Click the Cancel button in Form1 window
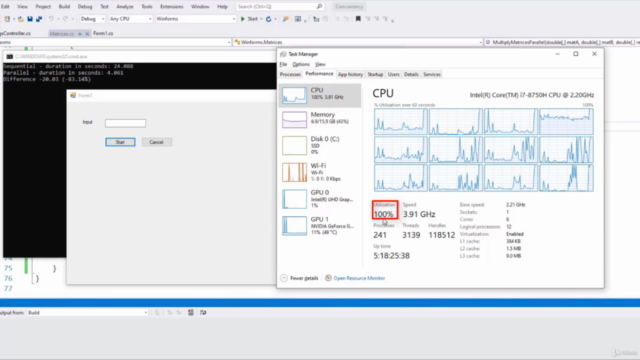Image resolution: width=640 pixels, height=360 pixels. tap(156, 142)
